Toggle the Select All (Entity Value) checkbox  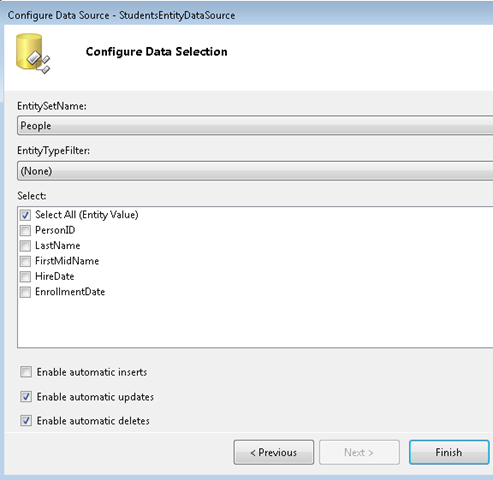25,215
